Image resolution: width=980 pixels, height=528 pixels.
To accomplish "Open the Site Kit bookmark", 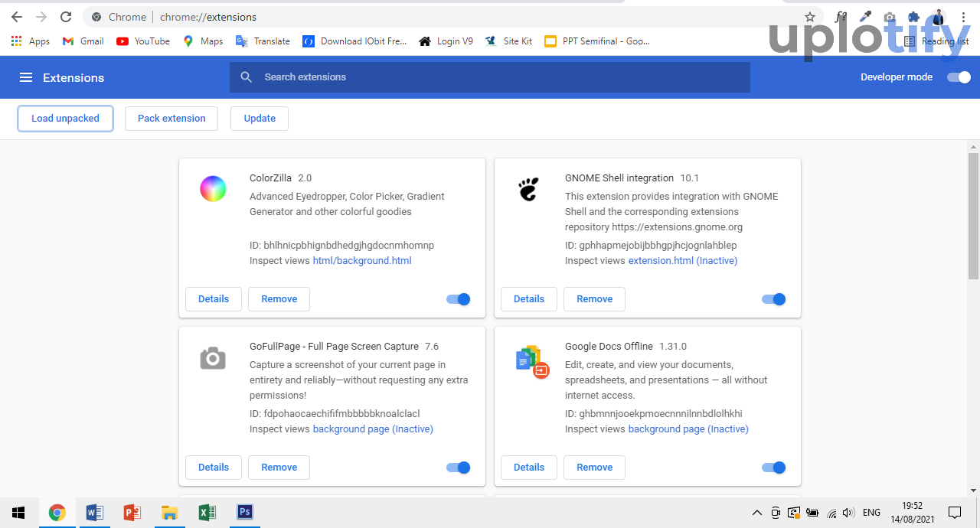I will (x=508, y=41).
